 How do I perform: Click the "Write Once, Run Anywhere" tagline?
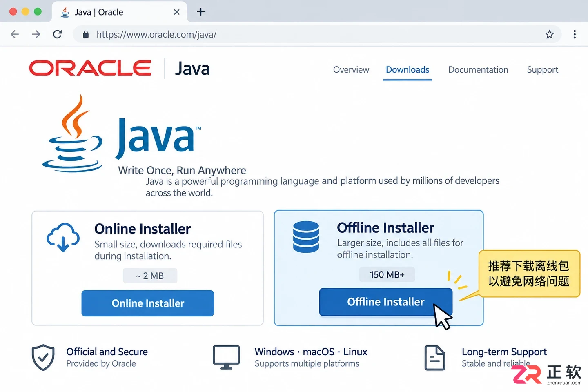pos(182,170)
